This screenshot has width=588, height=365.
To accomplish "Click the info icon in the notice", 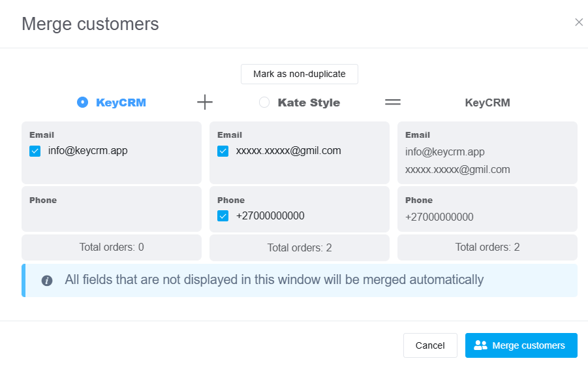I will click(47, 280).
